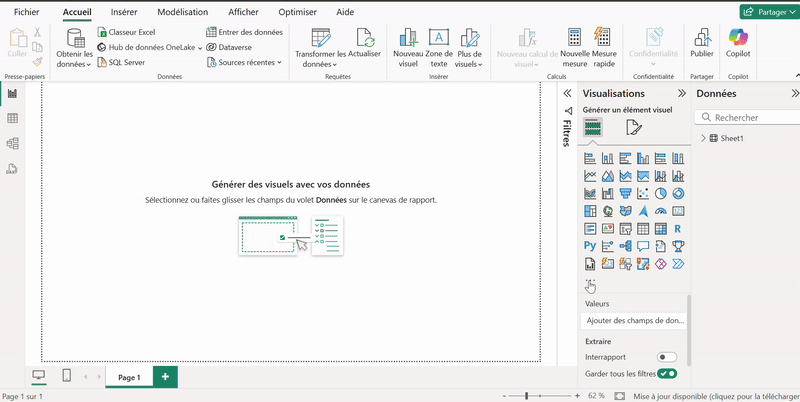This screenshot has height=402, width=800.
Task: Open the format visual brush tab
Action: pyautogui.click(x=633, y=127)
